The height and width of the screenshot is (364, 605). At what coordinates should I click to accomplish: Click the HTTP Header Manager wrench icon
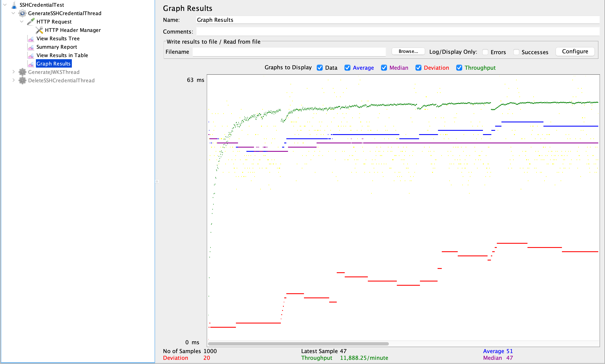click(39, 30)
